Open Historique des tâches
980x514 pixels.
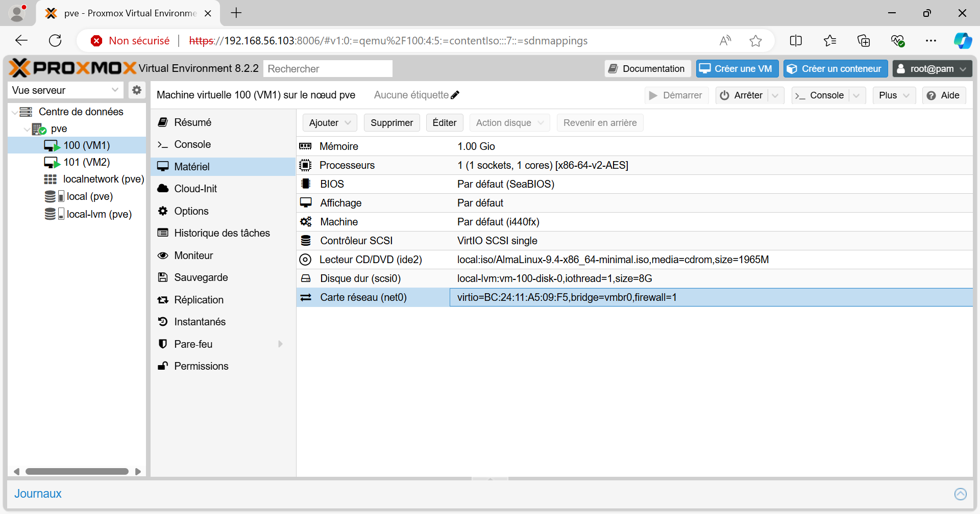click(x=223, y=233)
